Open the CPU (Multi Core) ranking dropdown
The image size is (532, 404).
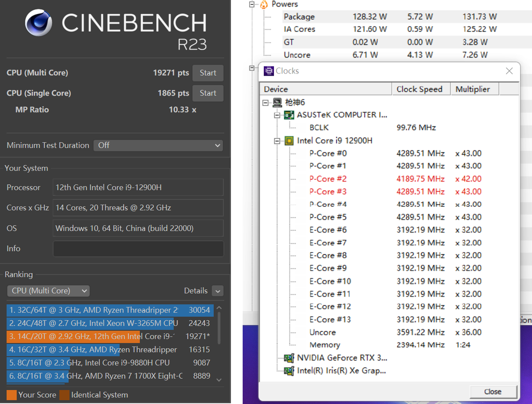pos(48,291)
